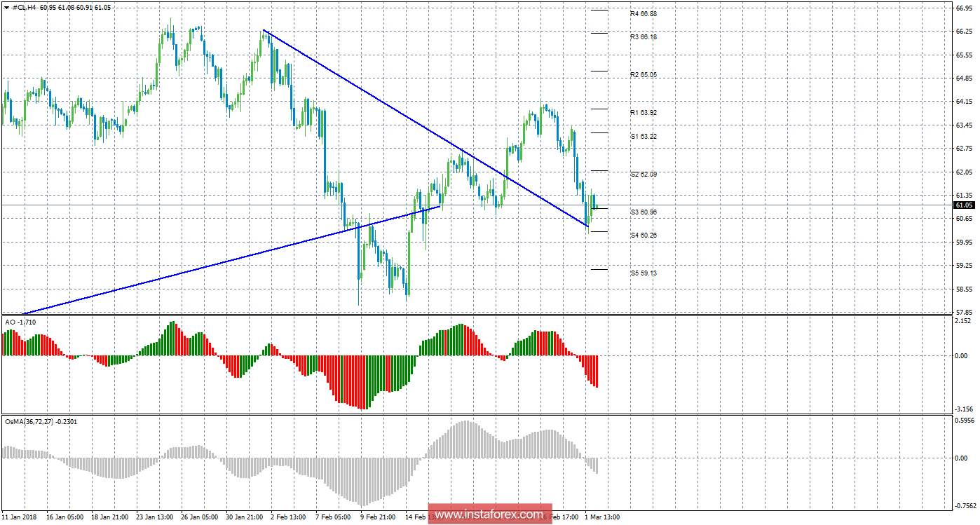The width and height of the screenshot is (980, 525).
Task: Select the S3 60.96 support label
Action: point(643,212)
